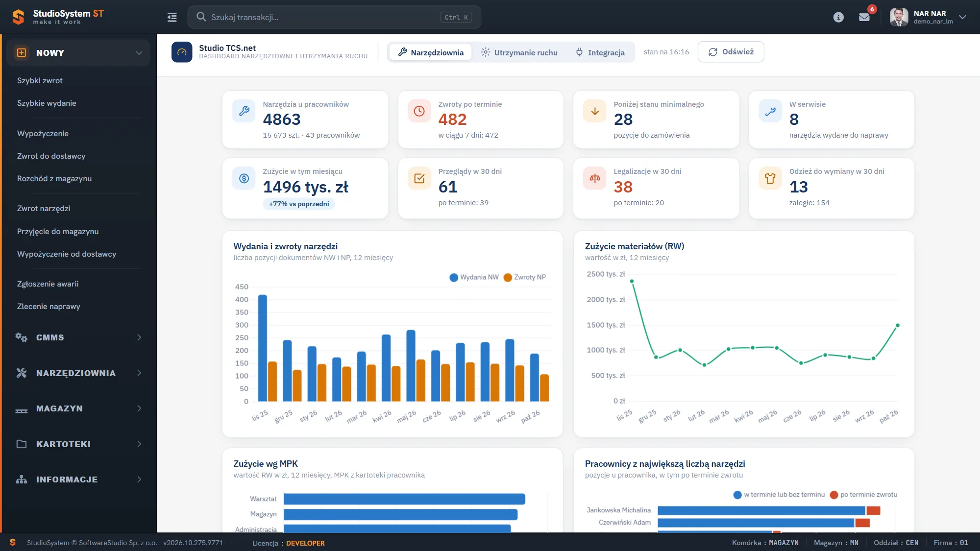The image size is (980, 551).
Task: Click the Warsztat bar in Zużycie wg MPK
Action: pos(404,499)
